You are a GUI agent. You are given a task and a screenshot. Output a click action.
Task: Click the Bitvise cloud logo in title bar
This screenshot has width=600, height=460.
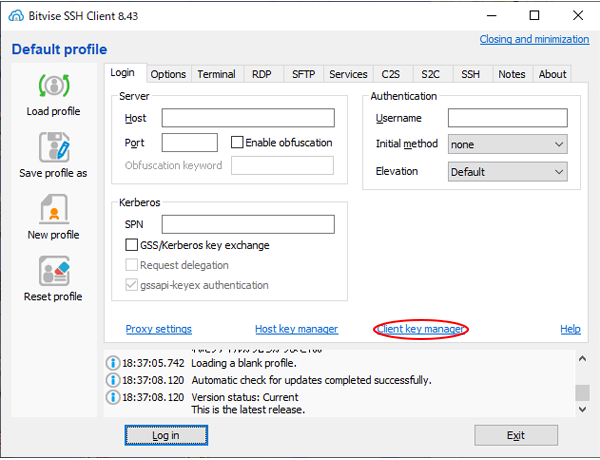tap(16, 16)
